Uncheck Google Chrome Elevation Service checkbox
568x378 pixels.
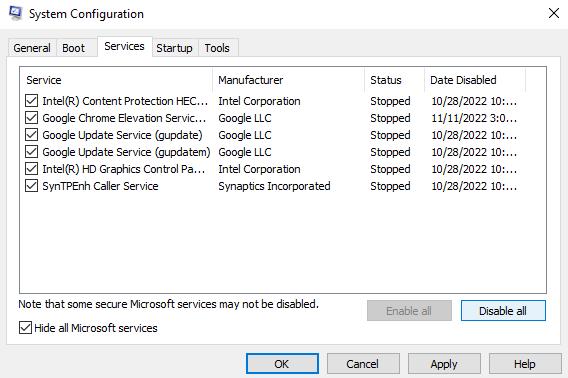tap(32, 118)
